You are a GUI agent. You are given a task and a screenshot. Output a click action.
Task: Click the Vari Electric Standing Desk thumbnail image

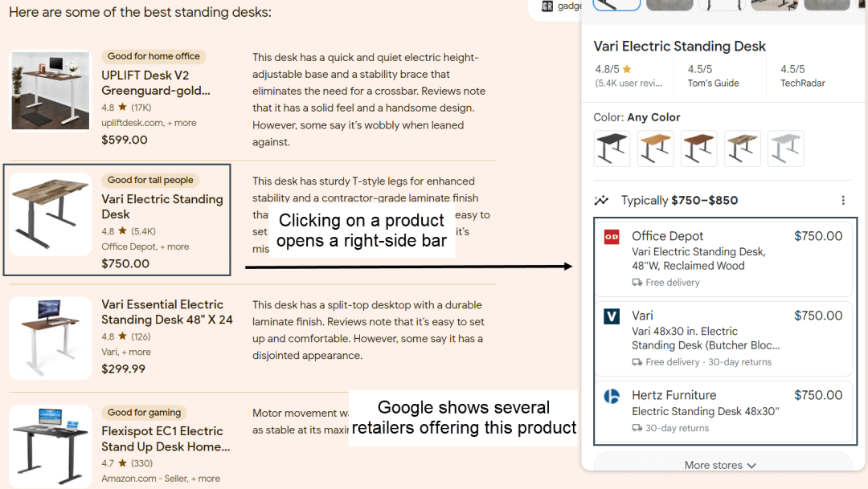coord(50,214)
